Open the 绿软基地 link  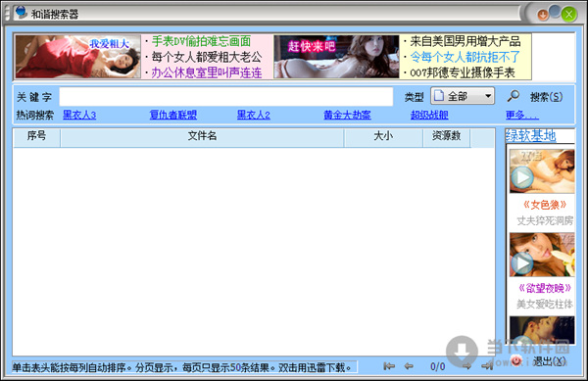click(x=530, y=135)
